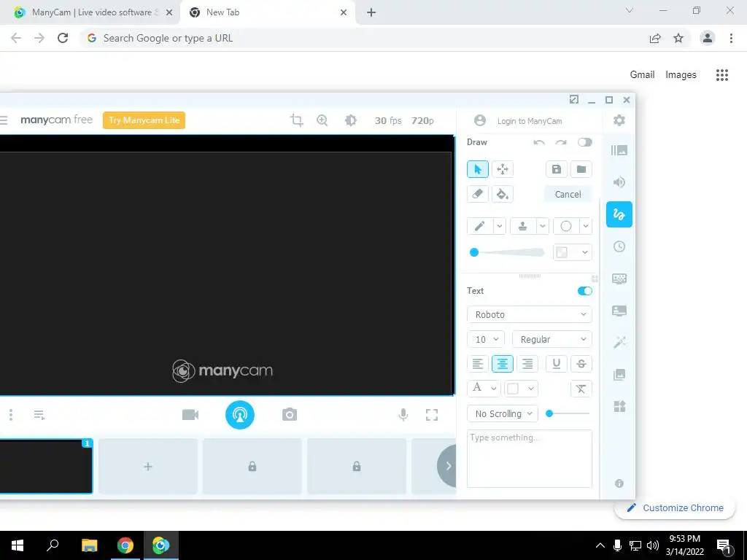Open text background color swatch dropdown
The image size is (747, 560).
521,389
